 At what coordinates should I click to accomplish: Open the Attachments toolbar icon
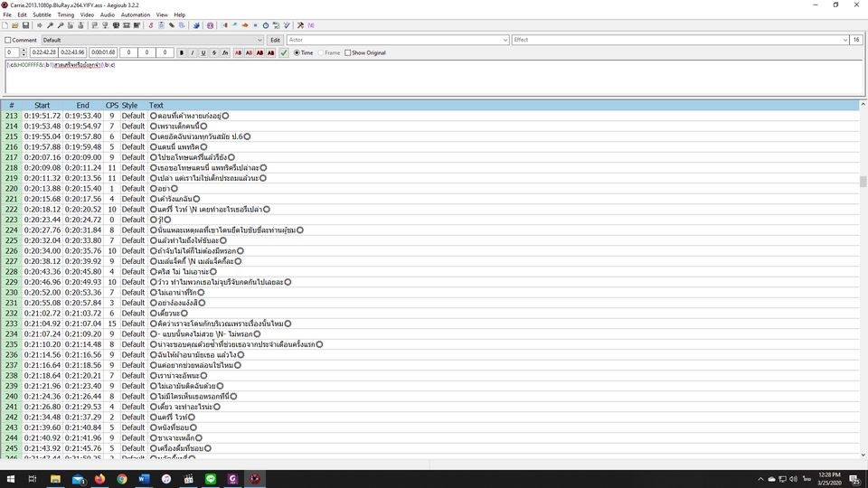[x=172, y=25]
